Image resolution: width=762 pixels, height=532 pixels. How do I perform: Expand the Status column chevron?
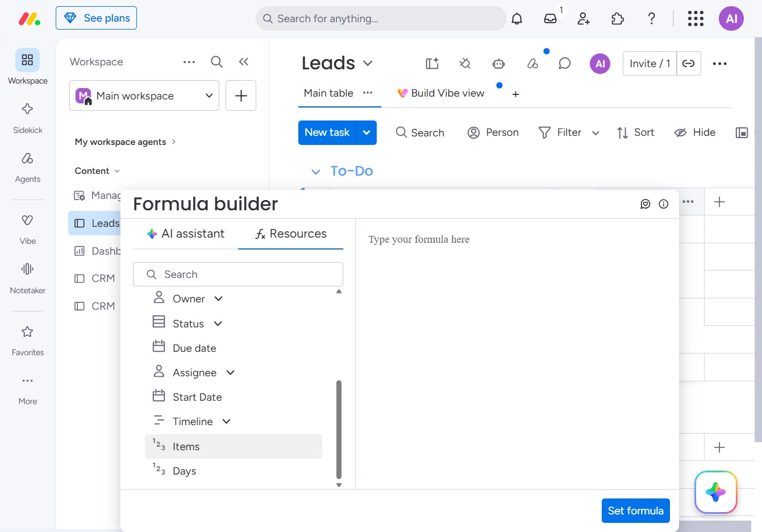click(218, 323)
